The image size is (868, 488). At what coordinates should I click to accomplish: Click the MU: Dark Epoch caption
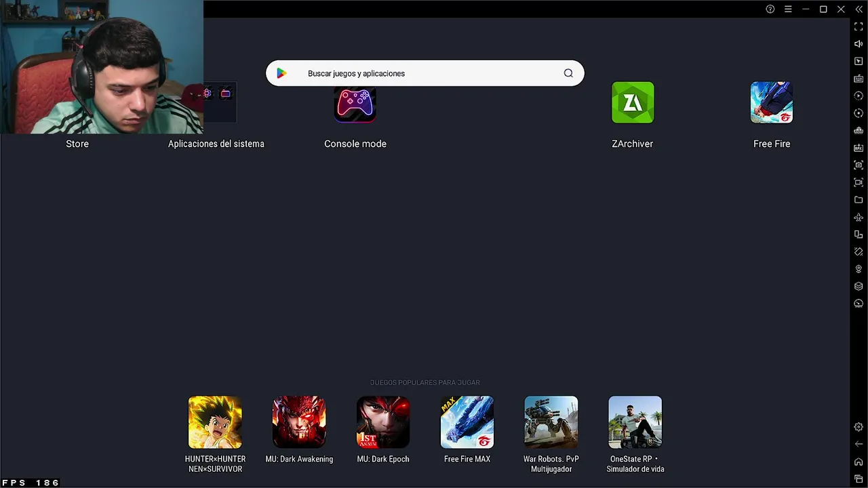pos(383,459)
